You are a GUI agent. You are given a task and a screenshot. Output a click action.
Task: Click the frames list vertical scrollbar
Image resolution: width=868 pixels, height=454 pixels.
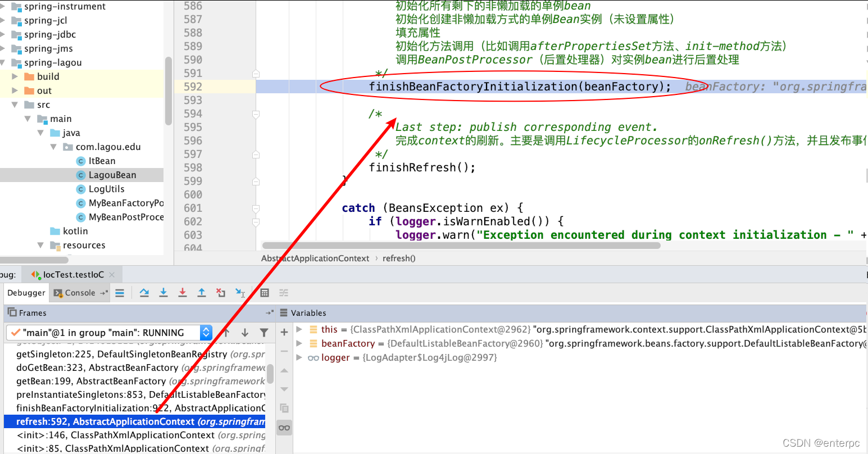pyautogui.click(x=270, y=374)
